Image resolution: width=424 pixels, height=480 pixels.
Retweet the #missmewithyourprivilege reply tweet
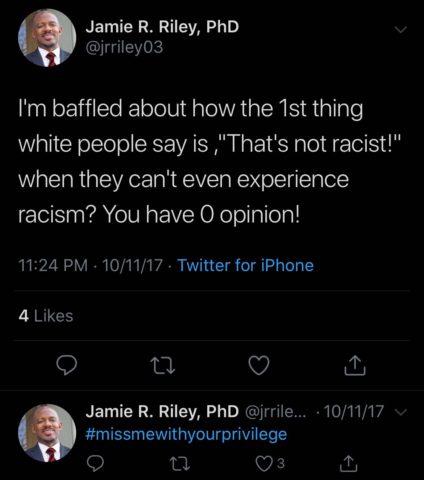[180, 463]
